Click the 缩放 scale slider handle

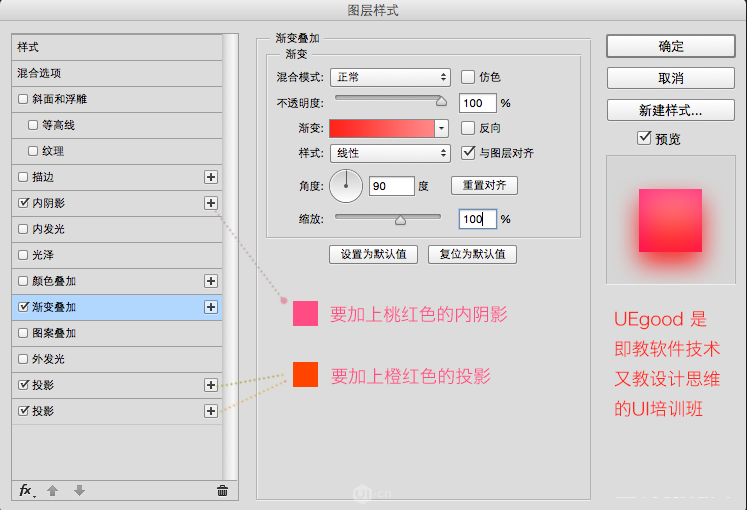(x=400, y=220)
